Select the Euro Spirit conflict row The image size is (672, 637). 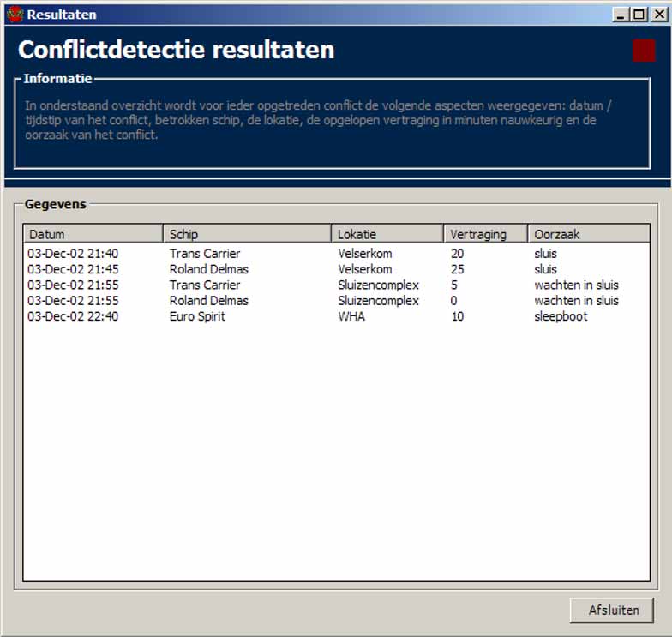[x=200, y=316]
